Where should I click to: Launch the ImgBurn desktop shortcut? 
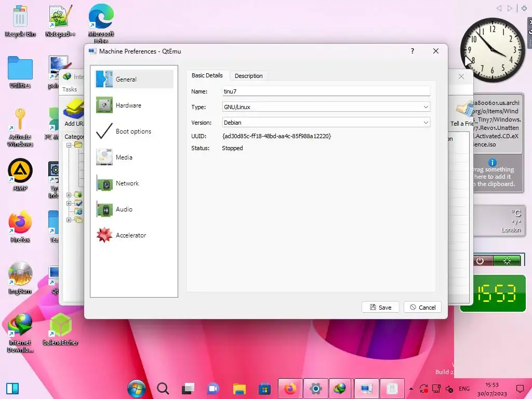coord(20,278)
